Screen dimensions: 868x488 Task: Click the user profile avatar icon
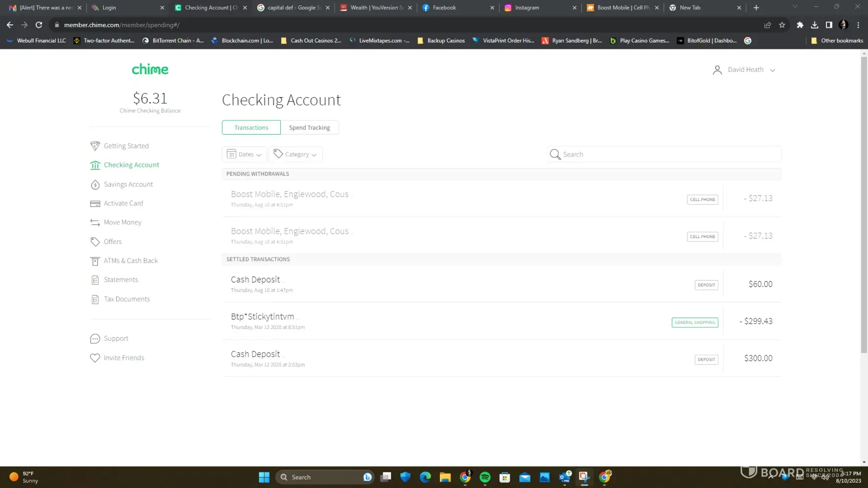click(717, 70)
